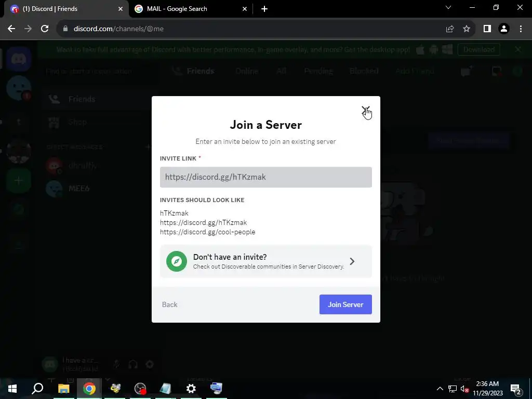
Task: Open the Settings gear in the taskbar
Action: click(191, 389)
